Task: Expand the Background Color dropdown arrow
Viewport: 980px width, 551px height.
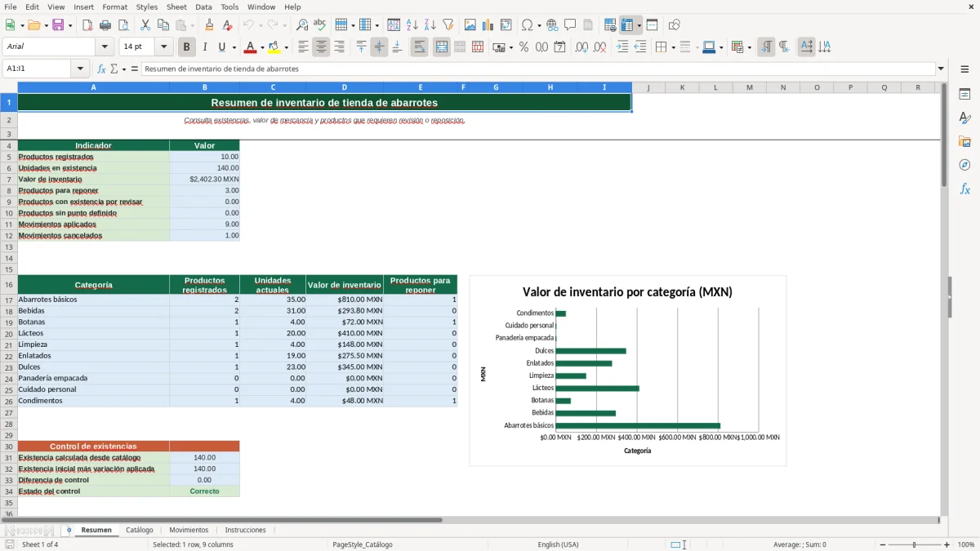Action: coord(286,47)
